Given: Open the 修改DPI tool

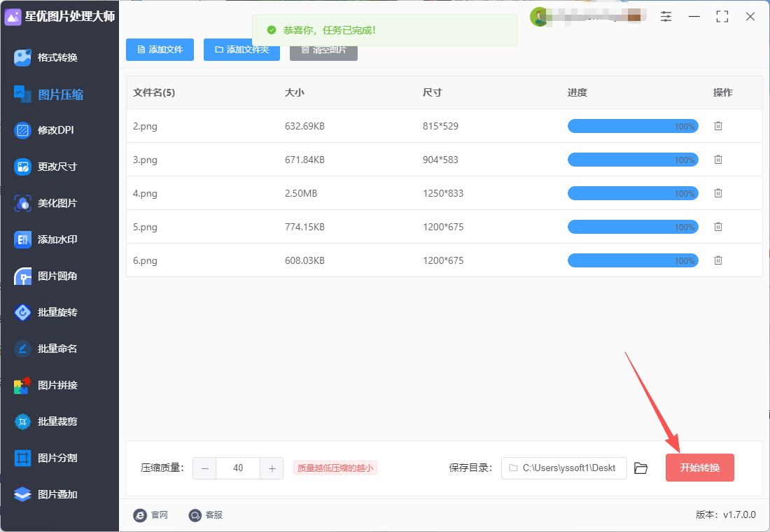Looking at the screenshot, I should click(43, 130).
